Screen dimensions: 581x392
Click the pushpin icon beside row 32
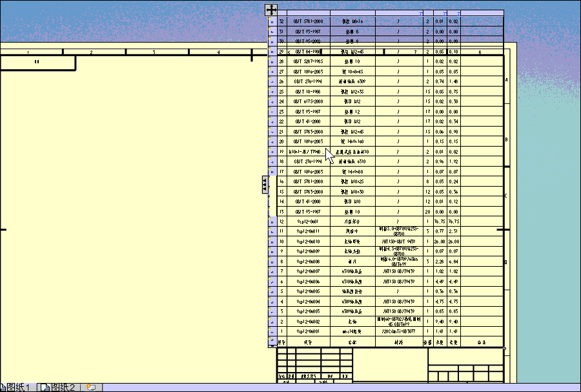point(268,19)
